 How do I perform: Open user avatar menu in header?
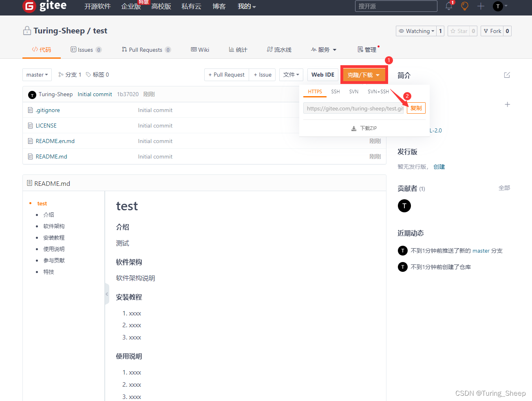coord(500,6)
